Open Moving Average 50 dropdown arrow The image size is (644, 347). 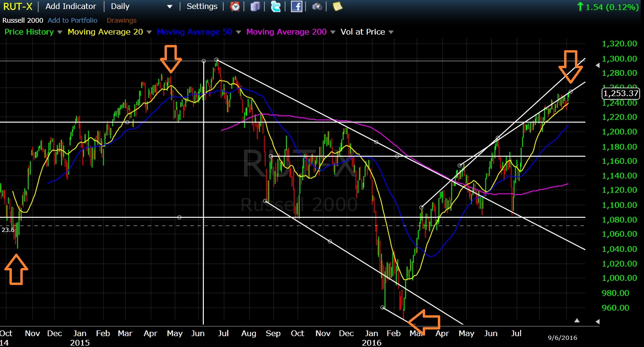point(238,32)
